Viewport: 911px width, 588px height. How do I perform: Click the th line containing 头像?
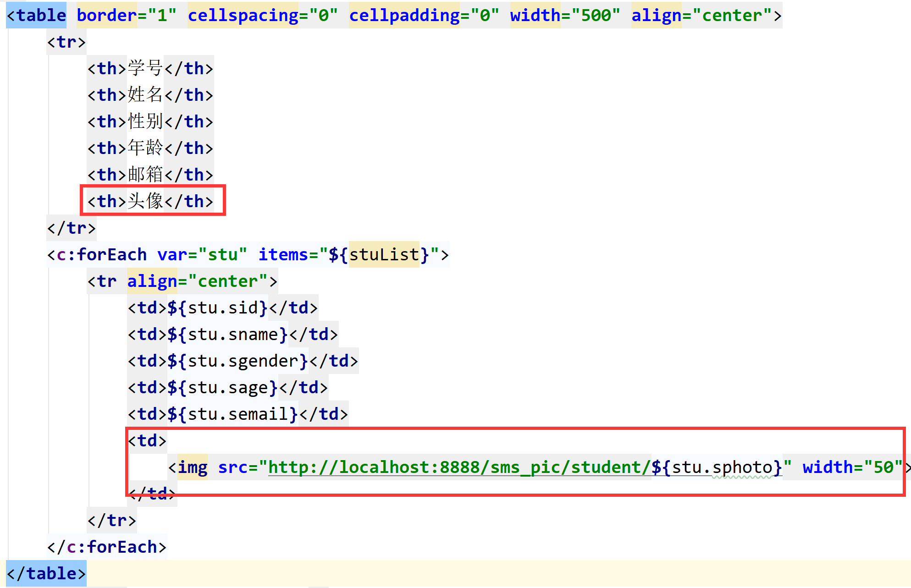(150, 201)
